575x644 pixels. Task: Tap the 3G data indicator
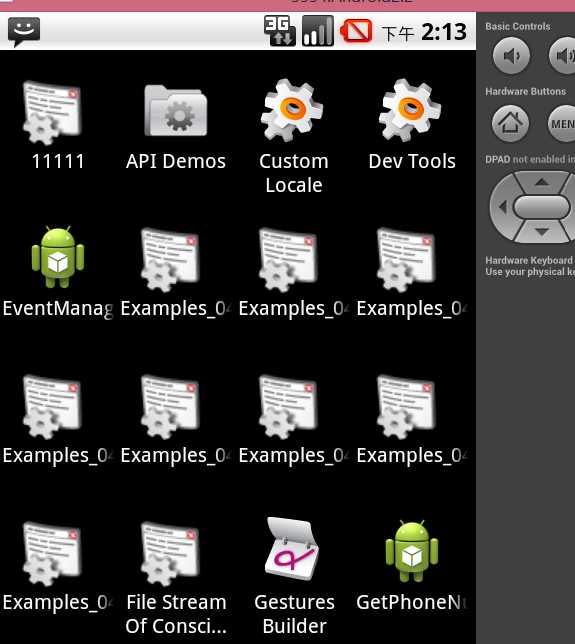(x=280, y=31)
